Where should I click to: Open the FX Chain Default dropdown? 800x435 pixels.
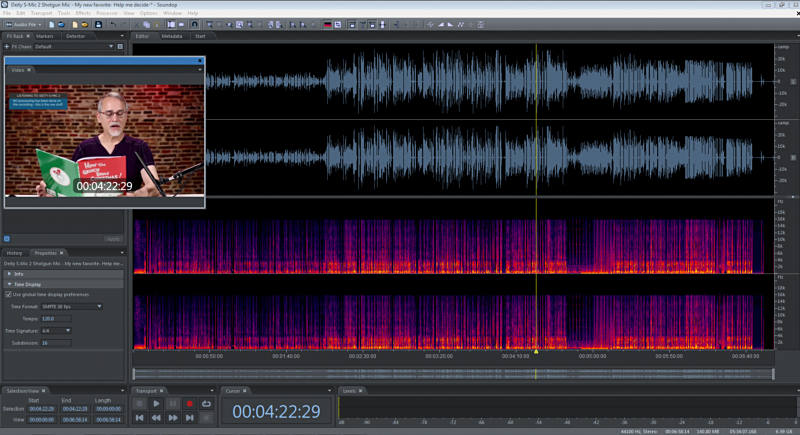[74, 46]
